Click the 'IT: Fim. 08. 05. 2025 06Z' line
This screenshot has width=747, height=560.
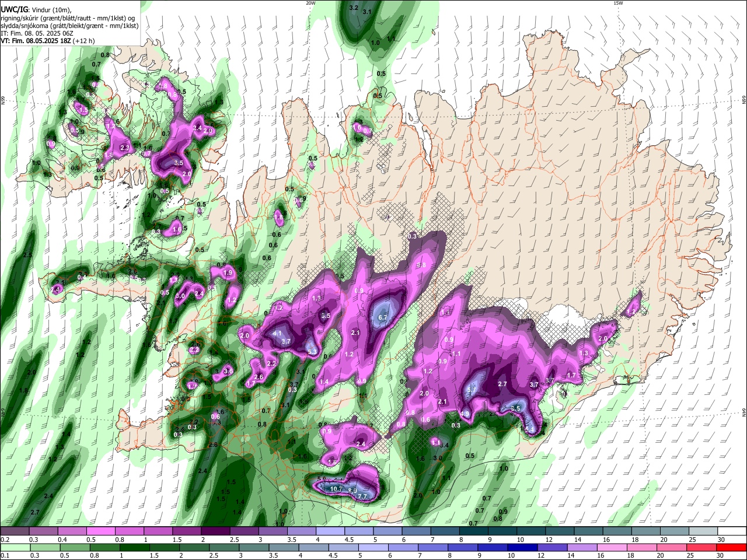coord(37,33)
